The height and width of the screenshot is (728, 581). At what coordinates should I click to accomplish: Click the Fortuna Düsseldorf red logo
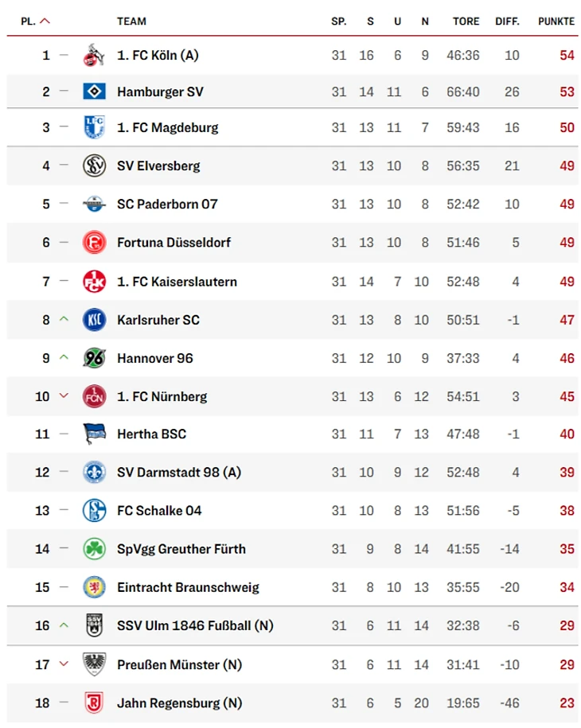pyautogui.click(x=94, y=243)
